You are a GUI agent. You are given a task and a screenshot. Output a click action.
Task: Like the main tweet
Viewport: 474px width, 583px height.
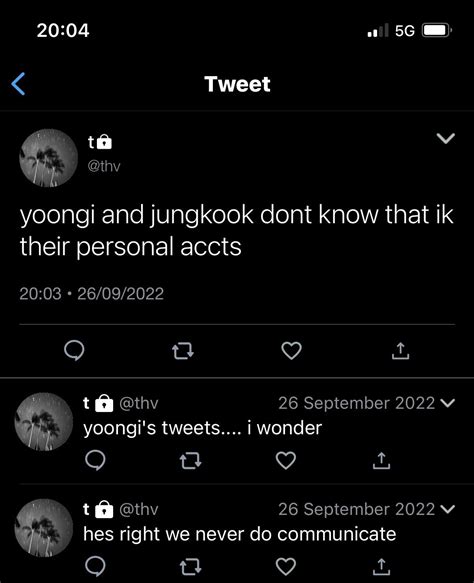click(x=291, y=351)
